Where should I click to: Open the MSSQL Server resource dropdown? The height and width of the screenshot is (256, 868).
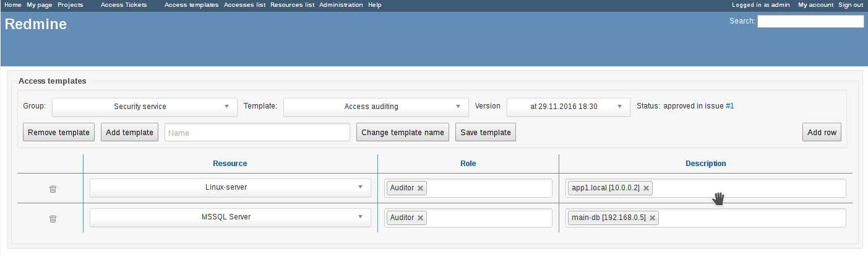coord(230,218)
